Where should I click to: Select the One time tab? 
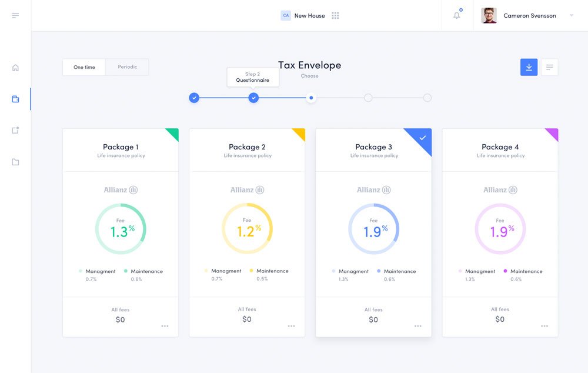point(84,67)
